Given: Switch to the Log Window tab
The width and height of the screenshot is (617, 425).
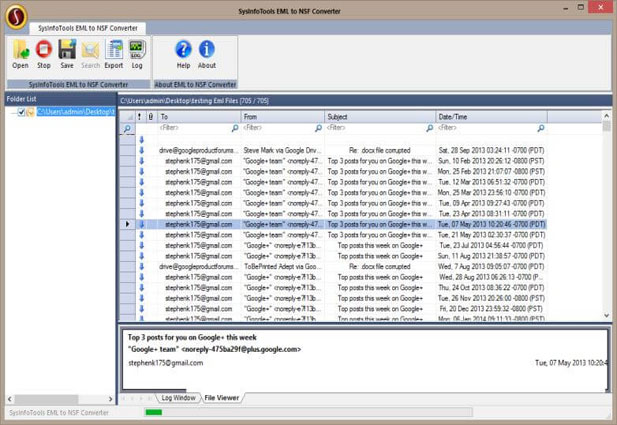Looking at the screenshot, I should tap(178, 398).
